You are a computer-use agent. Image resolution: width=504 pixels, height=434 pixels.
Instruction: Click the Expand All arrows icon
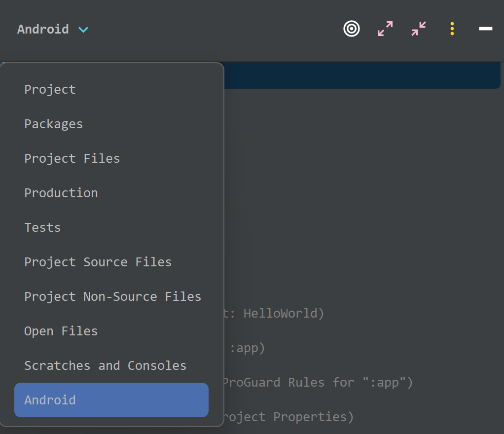click(385, 29)
